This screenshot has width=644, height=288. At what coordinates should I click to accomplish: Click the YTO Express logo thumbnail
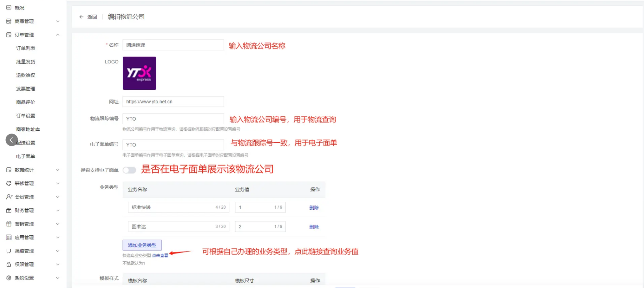(139, 73)
